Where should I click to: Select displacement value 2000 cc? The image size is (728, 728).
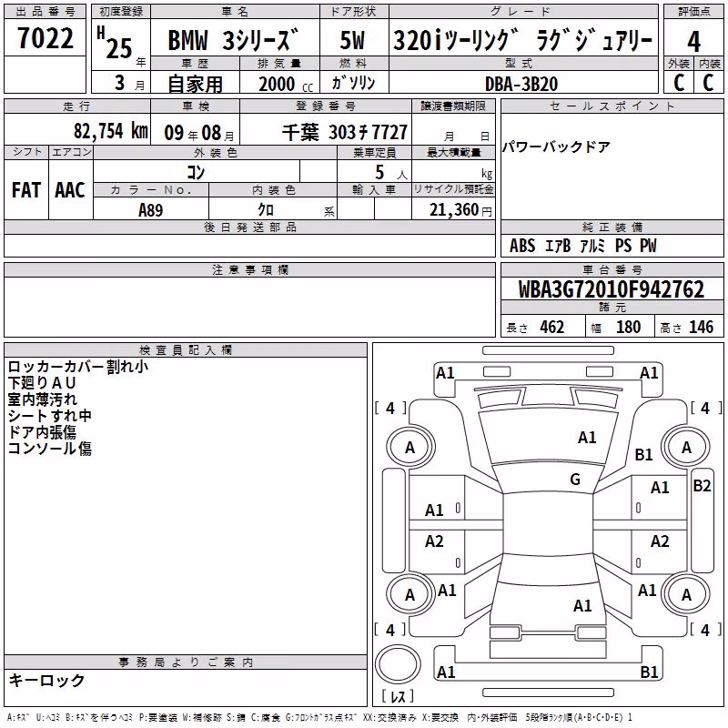pos(286,84)
